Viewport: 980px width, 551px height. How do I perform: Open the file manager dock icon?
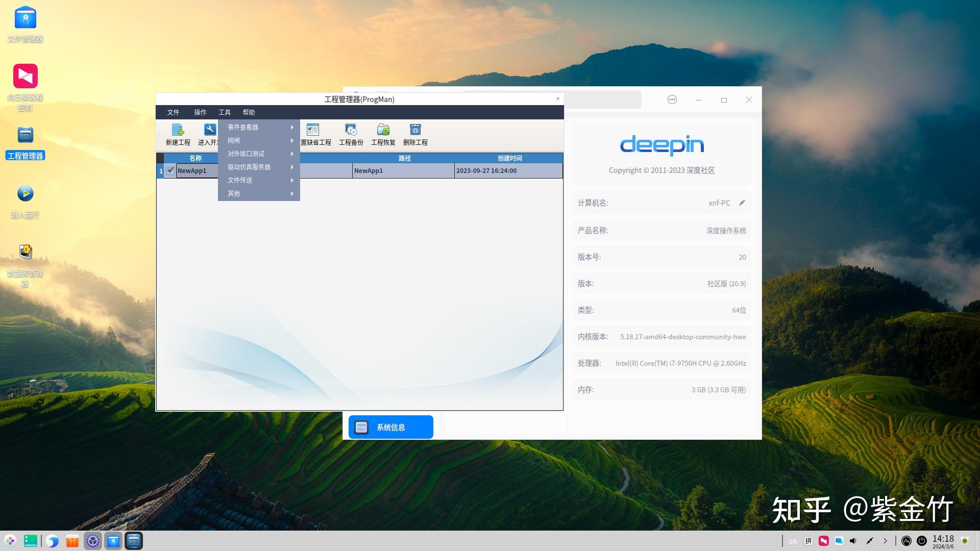click(x=113, y=541)
